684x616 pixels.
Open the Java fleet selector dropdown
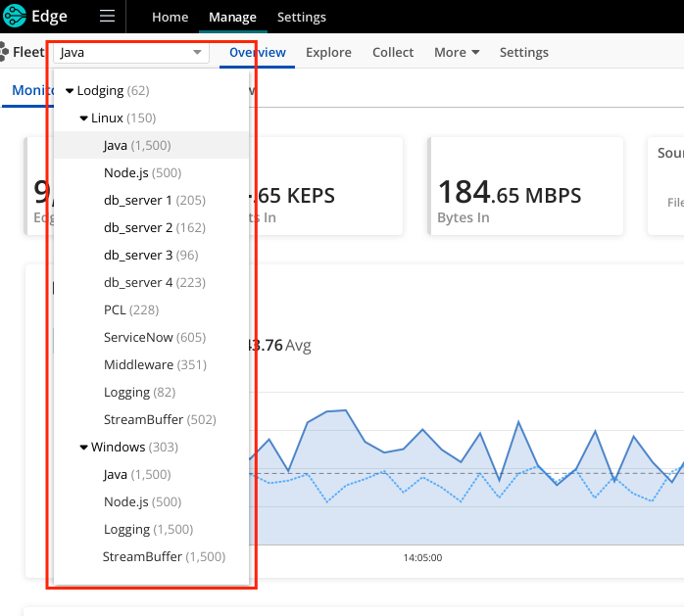point(130,53)
